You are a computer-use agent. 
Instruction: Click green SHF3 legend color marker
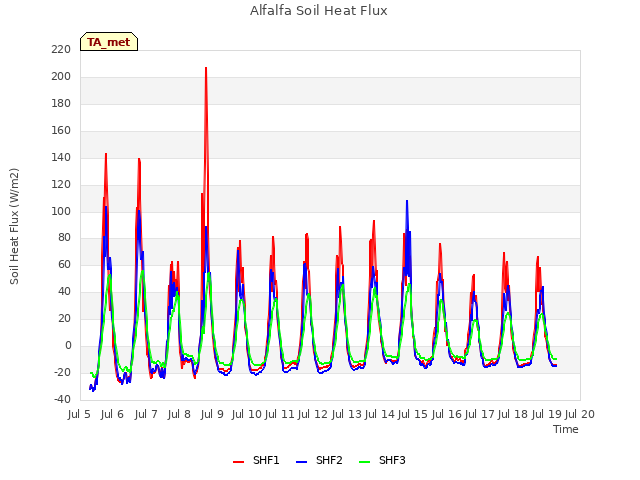pos(364,462)
